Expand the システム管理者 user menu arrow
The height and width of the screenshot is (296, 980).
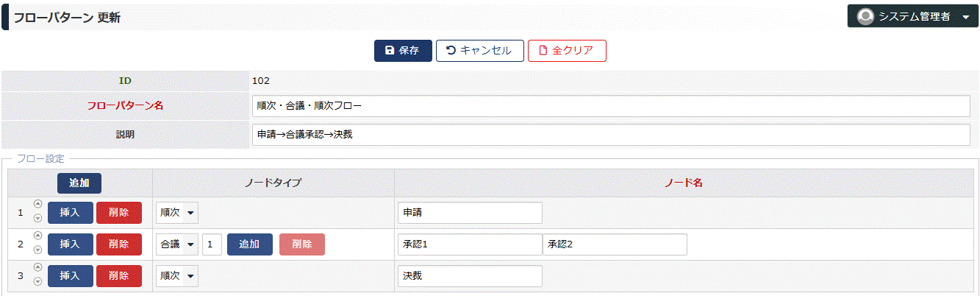(966, 17)
